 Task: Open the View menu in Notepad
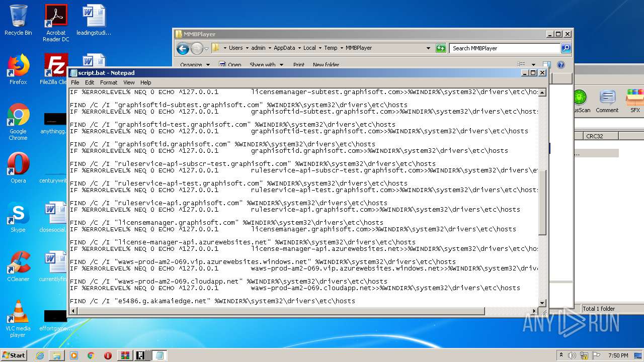click(x=129, y=82)
